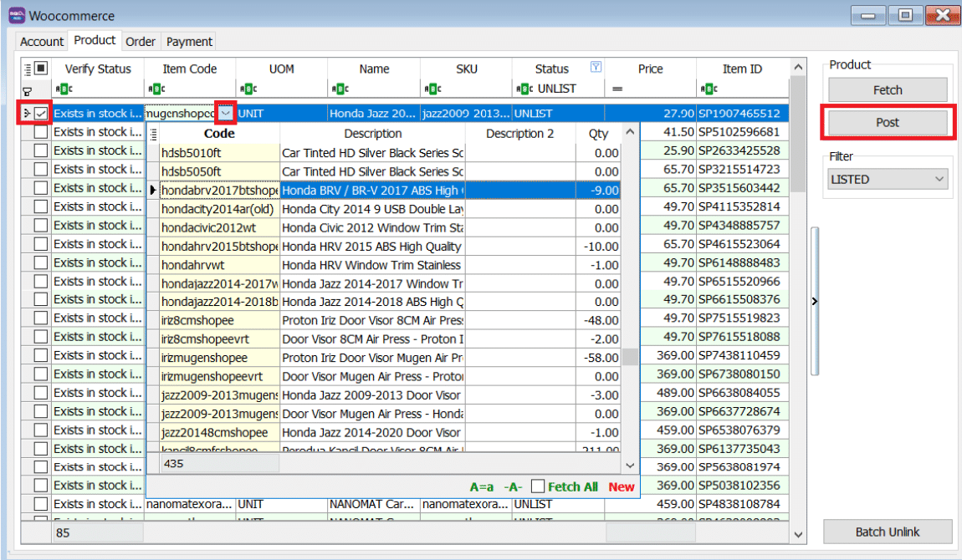The height and width of the screenshot is (560, 962).
Task: Open the Item Code dropdown arrow
Action: 225,113
